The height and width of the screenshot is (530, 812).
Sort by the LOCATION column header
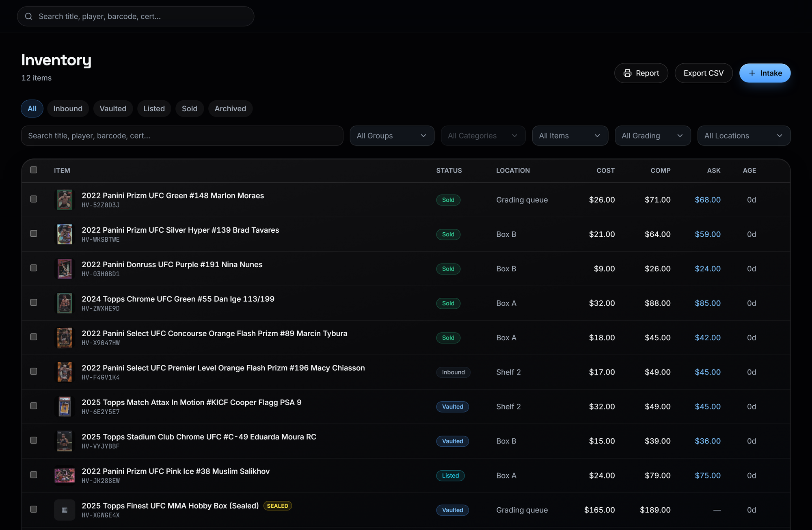click(513, 171)
